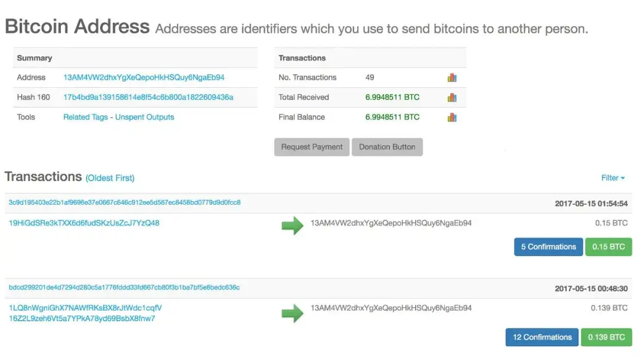Click green arrow in second transaction
The width and height of the screenshot is (644, 363).
pos(292,313)
